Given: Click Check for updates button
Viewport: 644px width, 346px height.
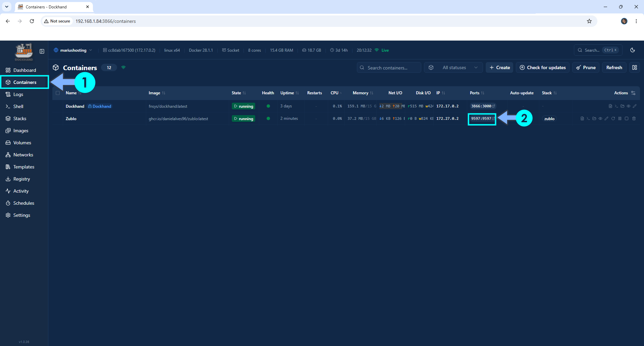Looking at the screenshot, I should (543, 67).
